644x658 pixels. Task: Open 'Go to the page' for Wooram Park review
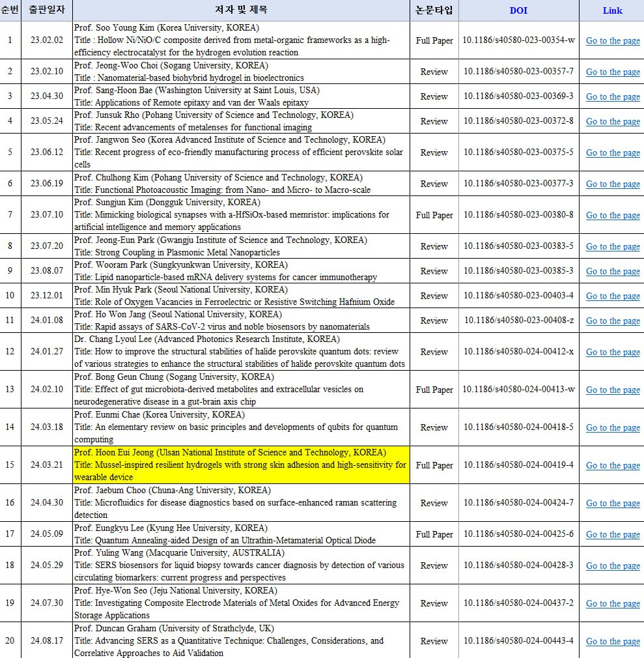[x=613, y=271]
